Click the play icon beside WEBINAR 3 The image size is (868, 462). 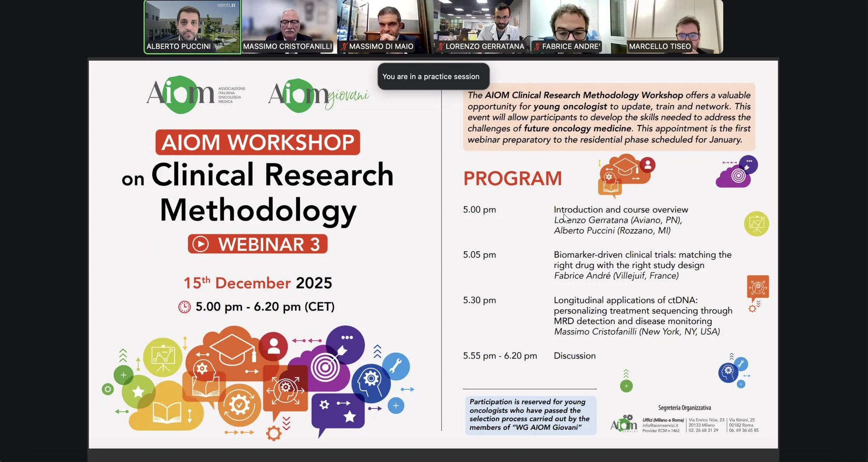pos(200,244)
